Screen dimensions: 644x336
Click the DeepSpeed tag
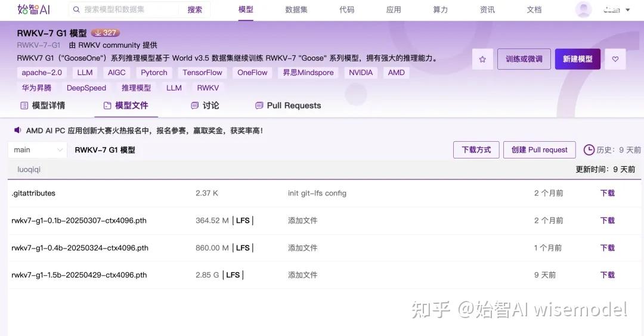click(86, 88)
